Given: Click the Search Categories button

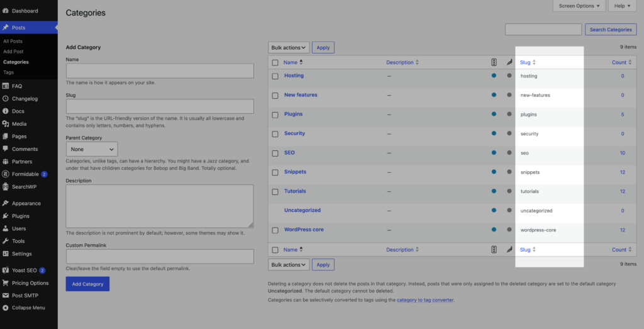Looking at the screenshot, I should tap(611, 30).
